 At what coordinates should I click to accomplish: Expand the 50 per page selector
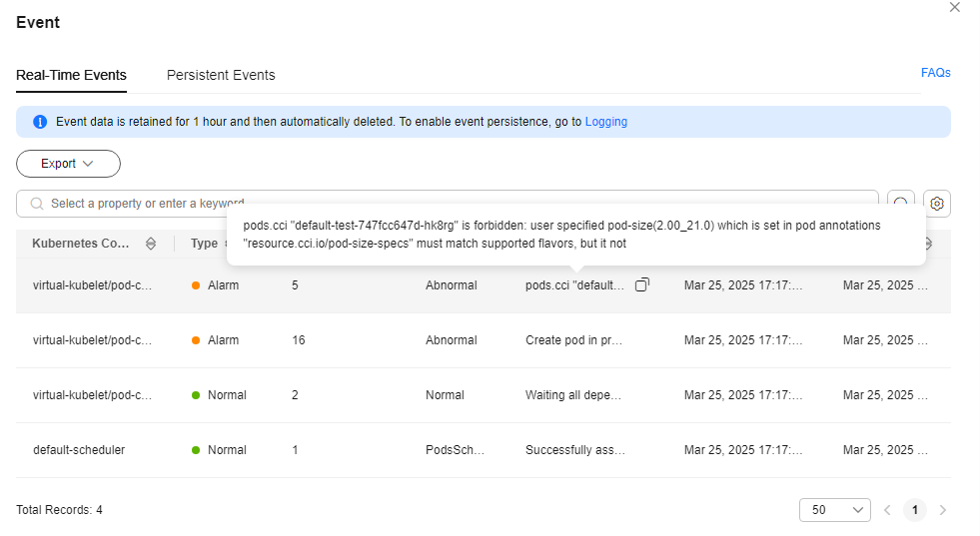click(835, 510)
